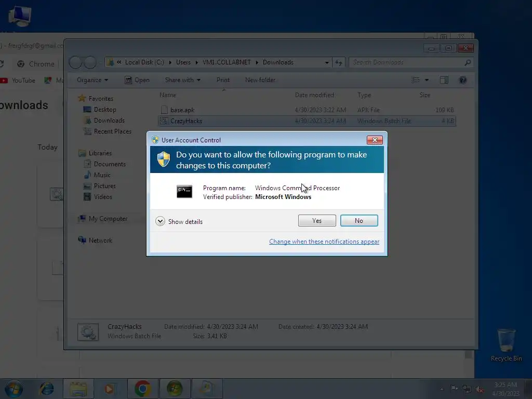The height and width of the screenshot is (399, 532).
Task: Click the system tray clock
Action: pyautogui.click(x=506, y=389)
